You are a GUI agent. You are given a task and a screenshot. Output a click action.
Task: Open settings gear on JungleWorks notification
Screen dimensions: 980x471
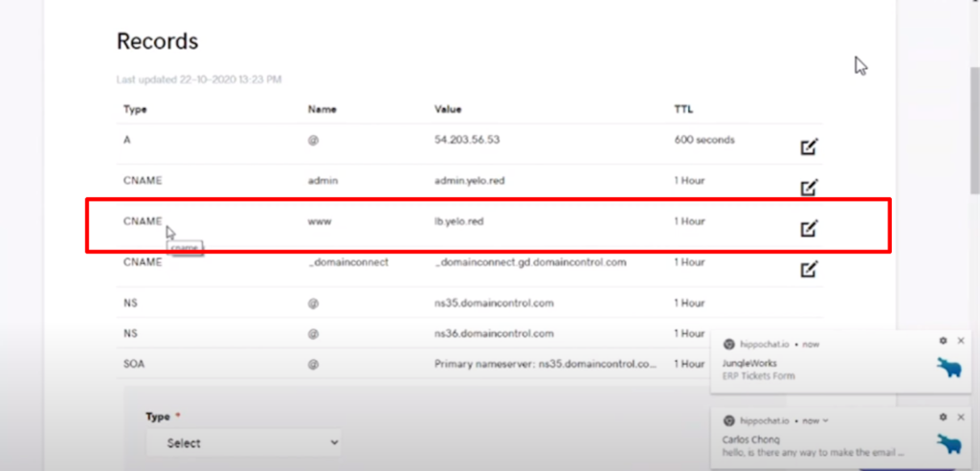(x=943, y=341)
